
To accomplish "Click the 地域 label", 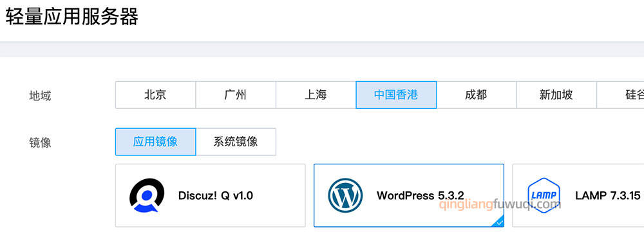I will coord(40,96).
